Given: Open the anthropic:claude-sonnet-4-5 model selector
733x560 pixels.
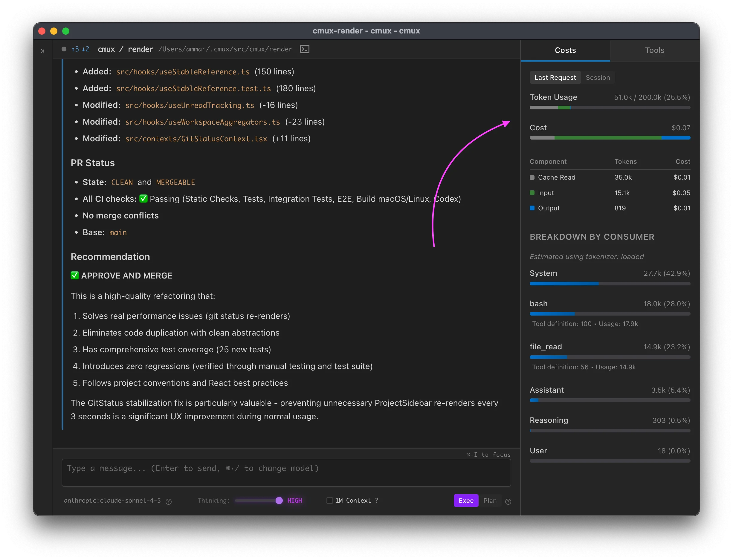Looking at the screenshot, I should 112,500.
